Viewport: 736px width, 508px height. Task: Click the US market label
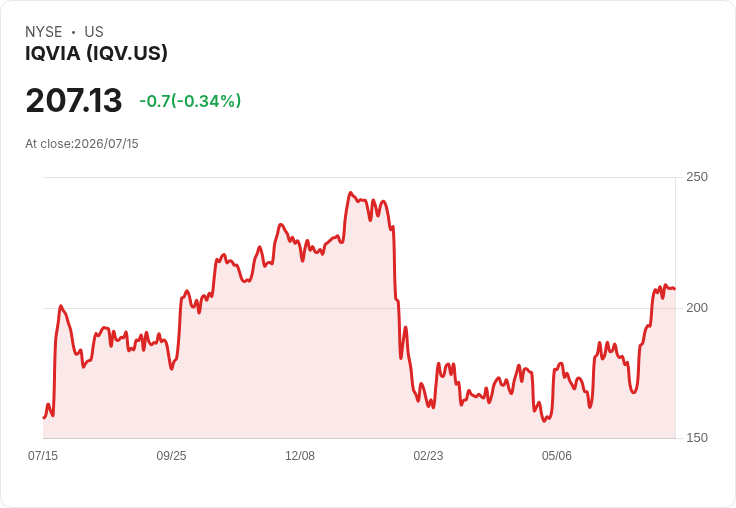pos(94,32)
